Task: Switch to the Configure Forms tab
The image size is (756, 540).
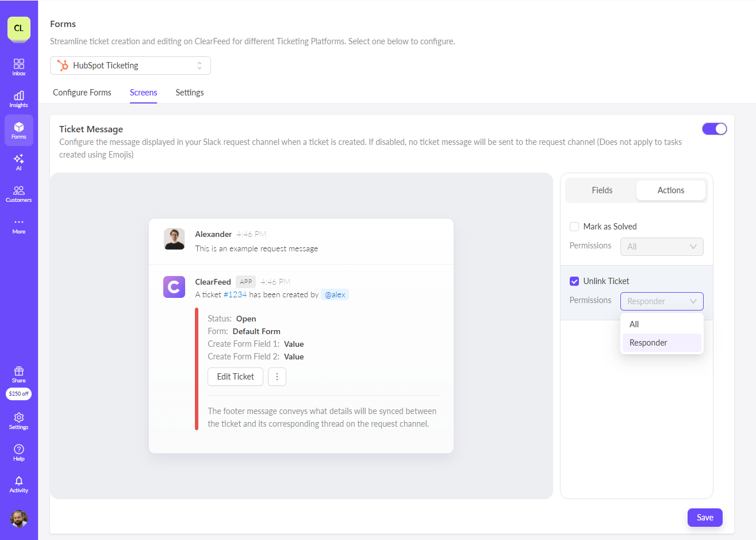Action: (82, 93)
